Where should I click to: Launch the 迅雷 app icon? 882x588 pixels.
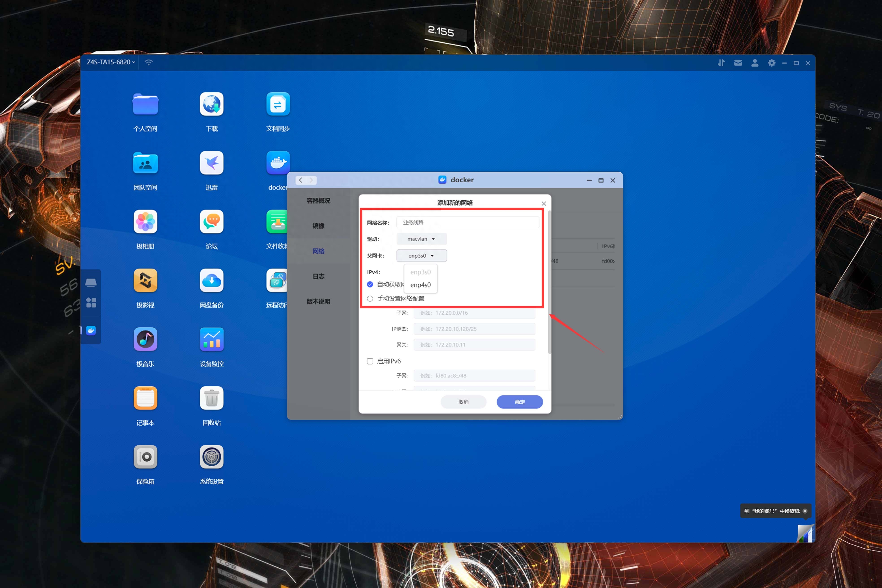pyautogui.click(x=212, y=163)
